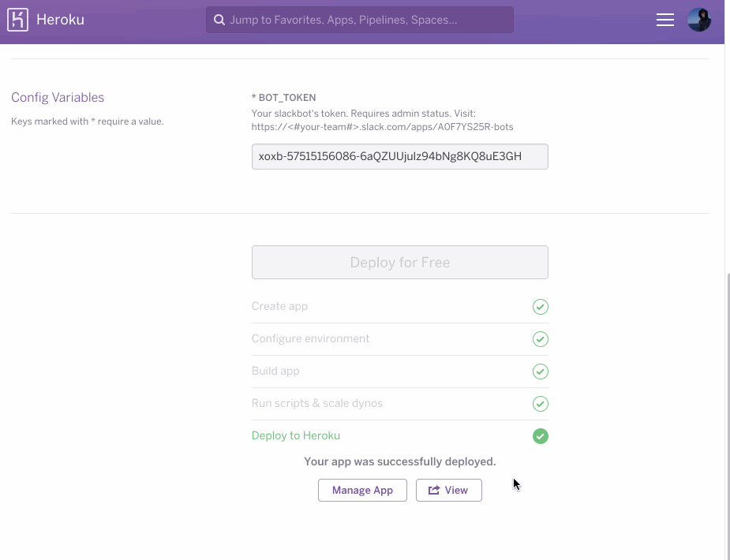730x560 pixels.
Task: Click the check icon beside Run scripts
Action: point(540,404)
